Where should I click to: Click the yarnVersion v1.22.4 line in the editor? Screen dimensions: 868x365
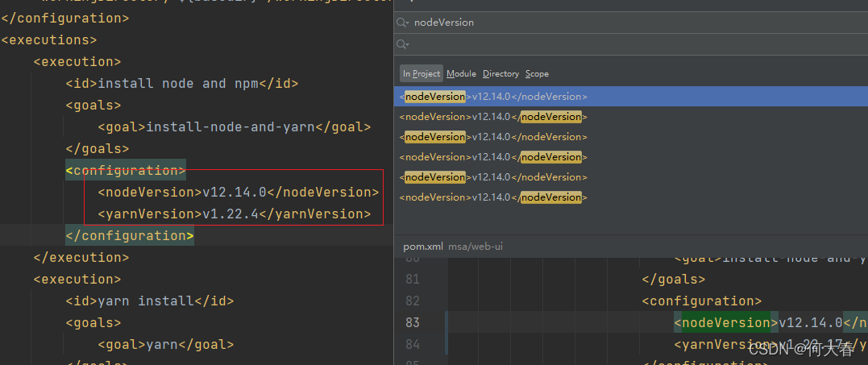click(235, 214)
